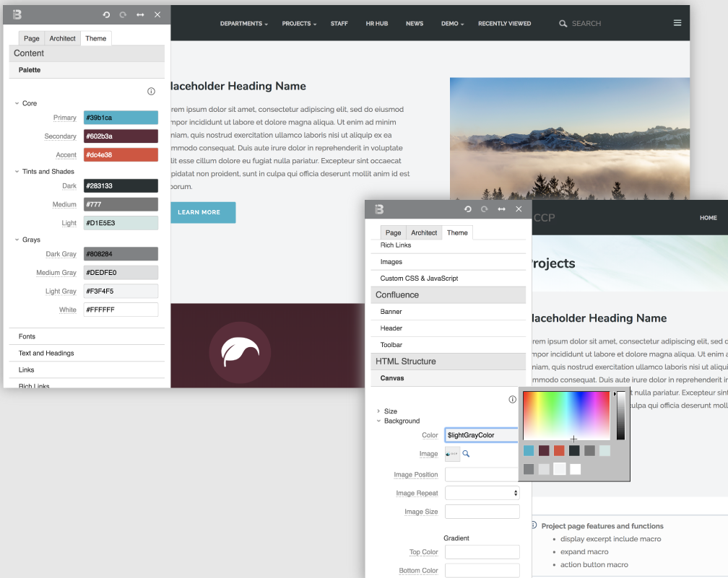Viewport: 728px width, 578px height.
Task: Close the lower theme designer panel
Action: click(x=519, y=209)
